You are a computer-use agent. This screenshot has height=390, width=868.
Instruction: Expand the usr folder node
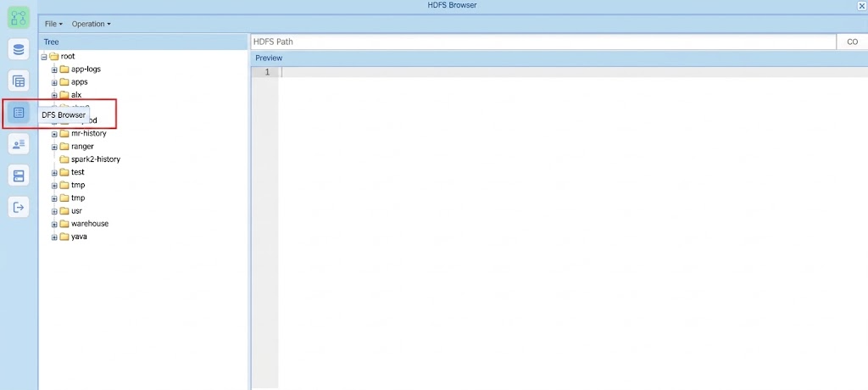point(54,212)
